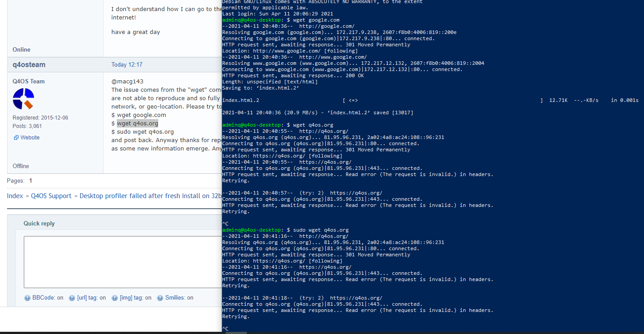644x334 pixels.
Task: Click the q4osteam username in the post header
Action: (x=29, y=65)
